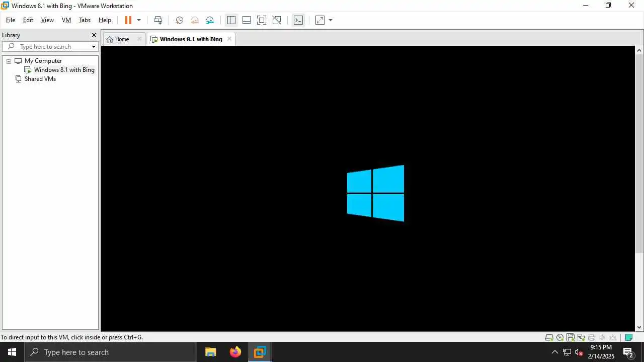This screenshot has height=362, width=644.
Task: Click the scroll down arrow of VM view
Action: (639, 327)
